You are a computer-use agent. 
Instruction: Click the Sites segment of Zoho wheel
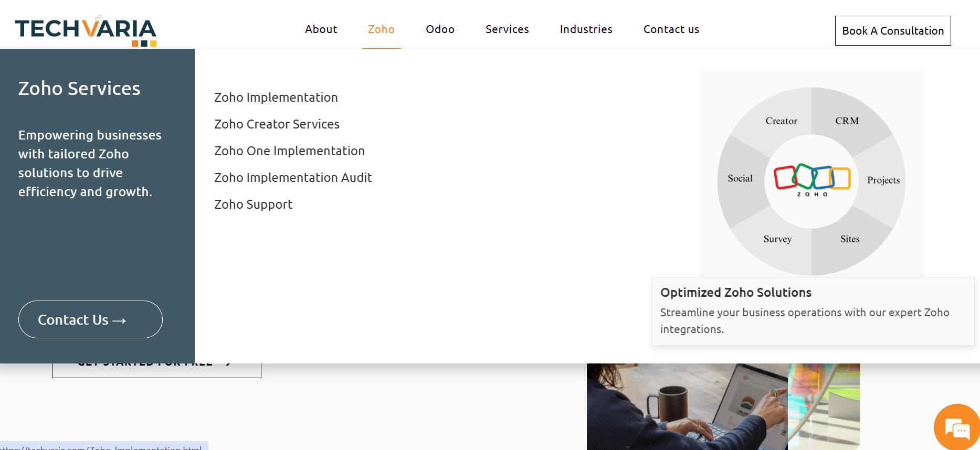tap(849, 239)
